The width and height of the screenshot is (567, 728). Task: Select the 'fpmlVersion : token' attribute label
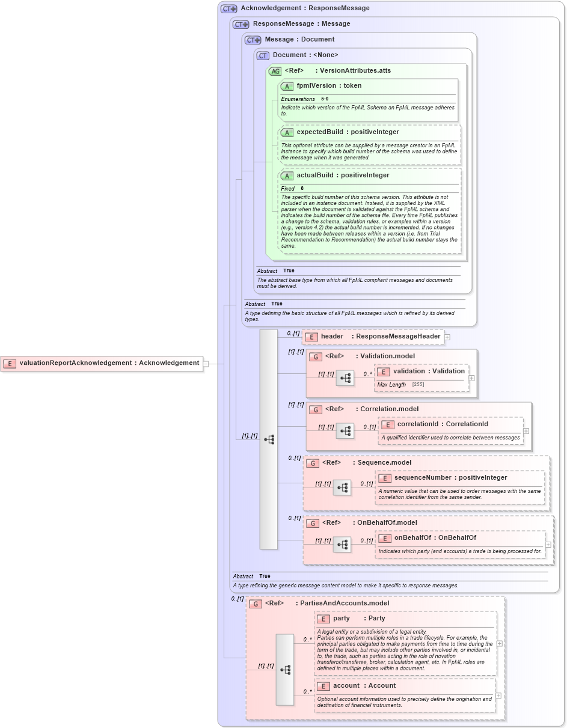click(329, 86)
